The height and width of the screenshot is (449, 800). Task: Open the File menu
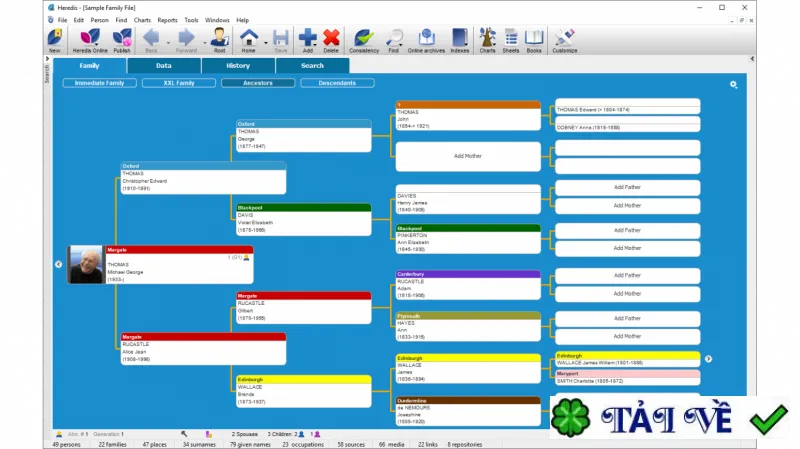tap(62, 20)
